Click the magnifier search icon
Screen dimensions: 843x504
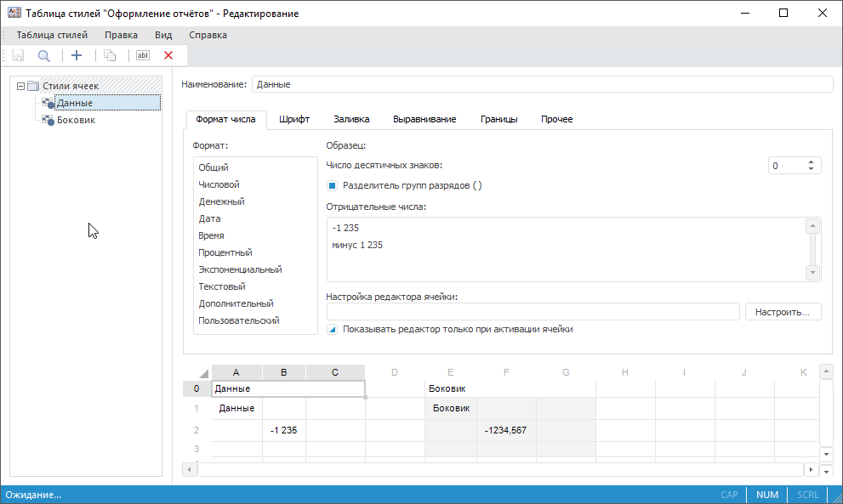[43, 55]
